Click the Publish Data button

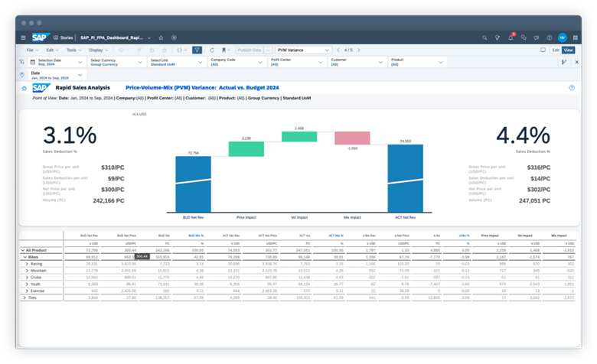tap(250, 50)
